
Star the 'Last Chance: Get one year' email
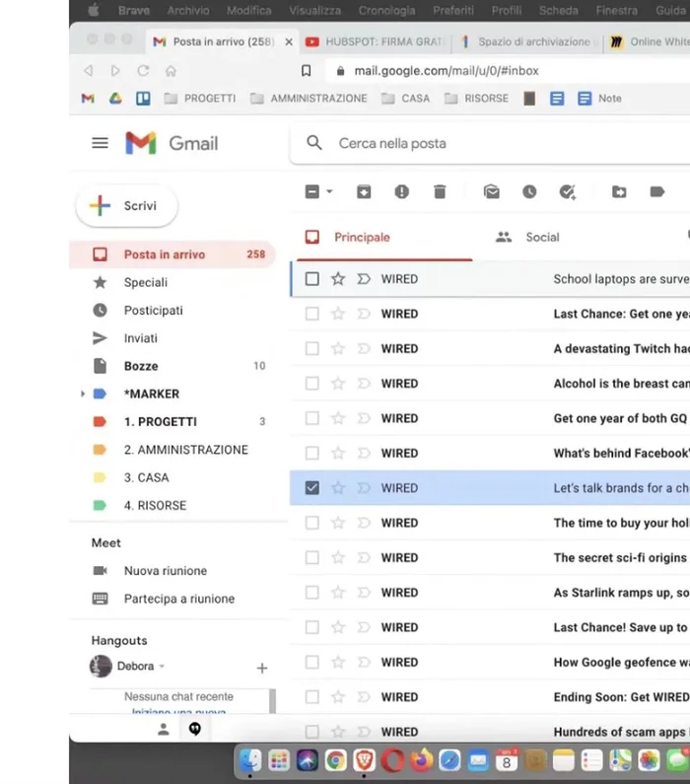tap(338, 314)
